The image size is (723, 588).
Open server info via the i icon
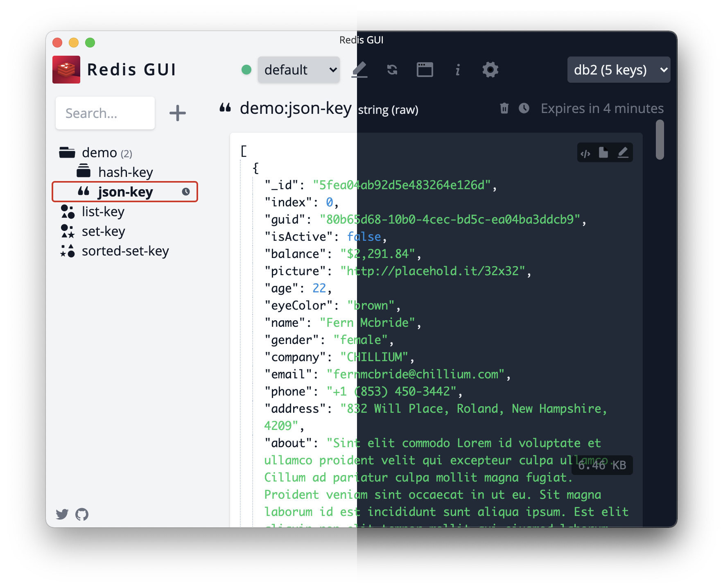(x=457, y=70)
